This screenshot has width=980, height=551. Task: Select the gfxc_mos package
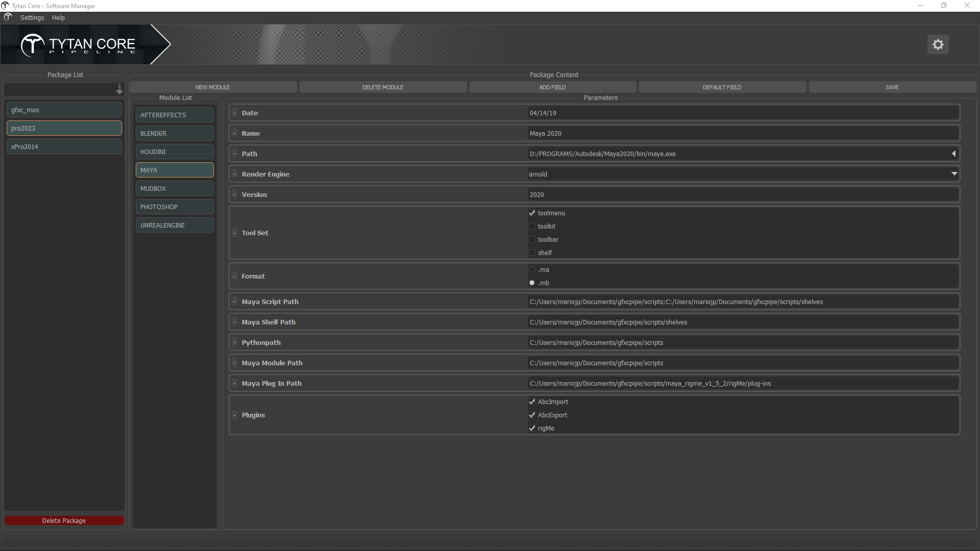(x=64, y=110)
